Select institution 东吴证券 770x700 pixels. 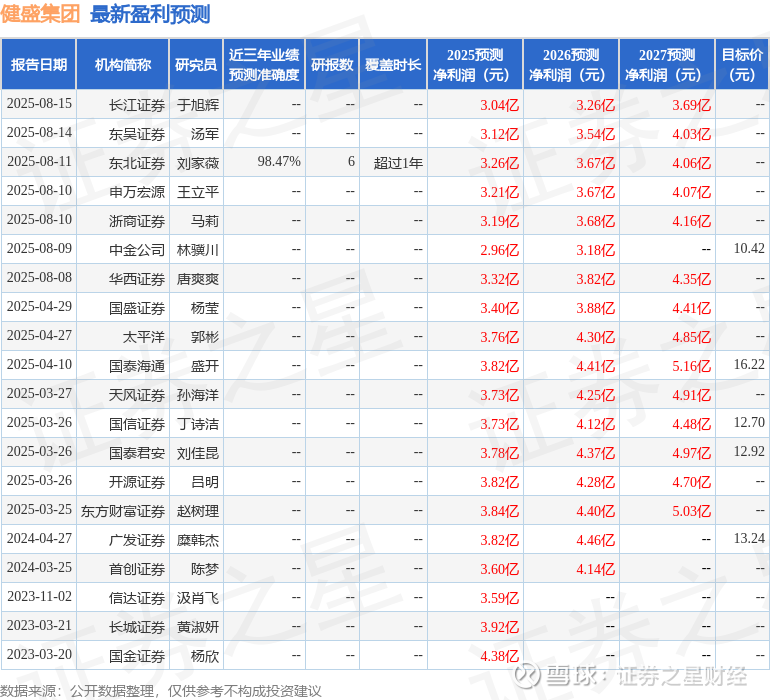point(137,134)
